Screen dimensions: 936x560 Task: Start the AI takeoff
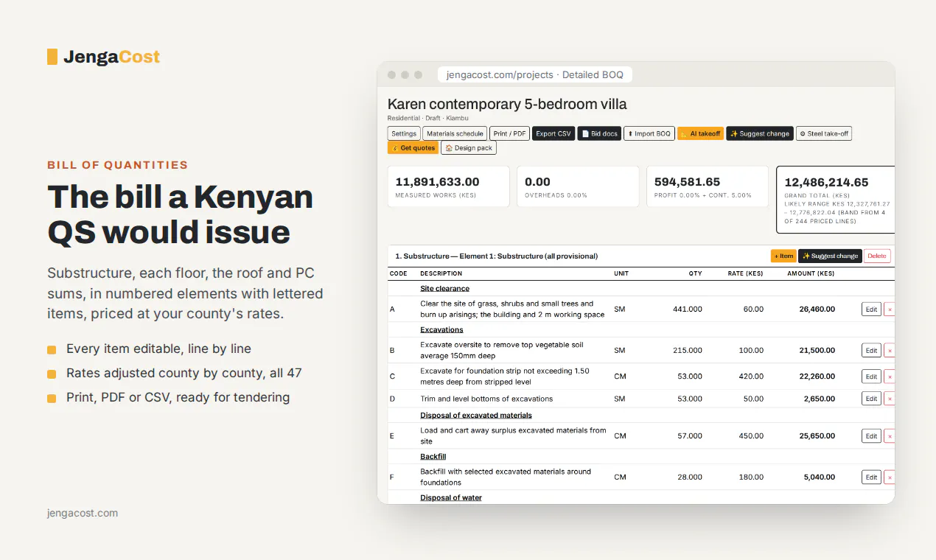[700, 133]
